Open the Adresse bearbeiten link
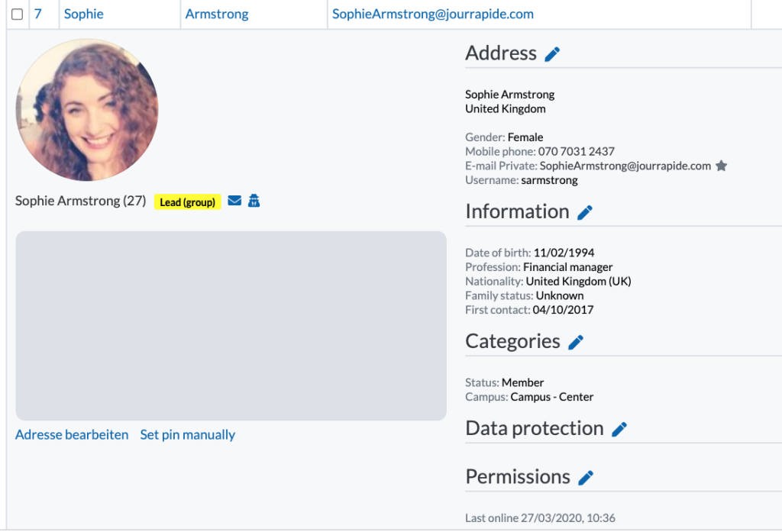Viewport: 782px width, 532px height. pos(72,435)
